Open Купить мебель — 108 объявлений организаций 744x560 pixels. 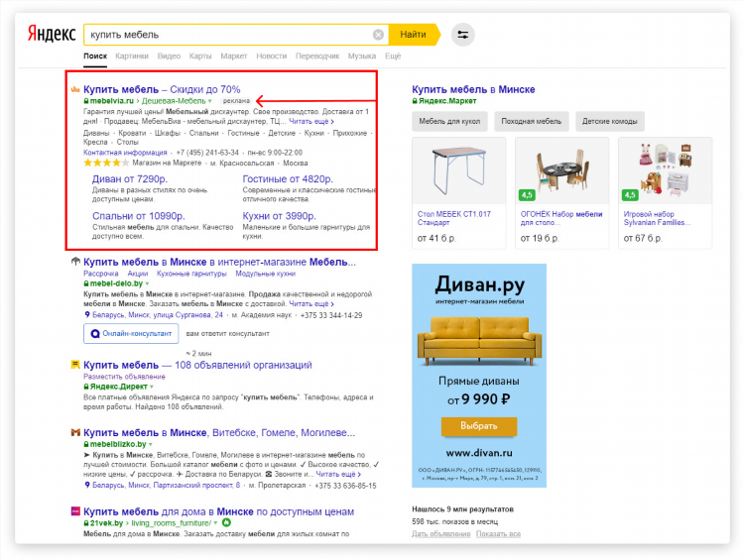point(197,365)
